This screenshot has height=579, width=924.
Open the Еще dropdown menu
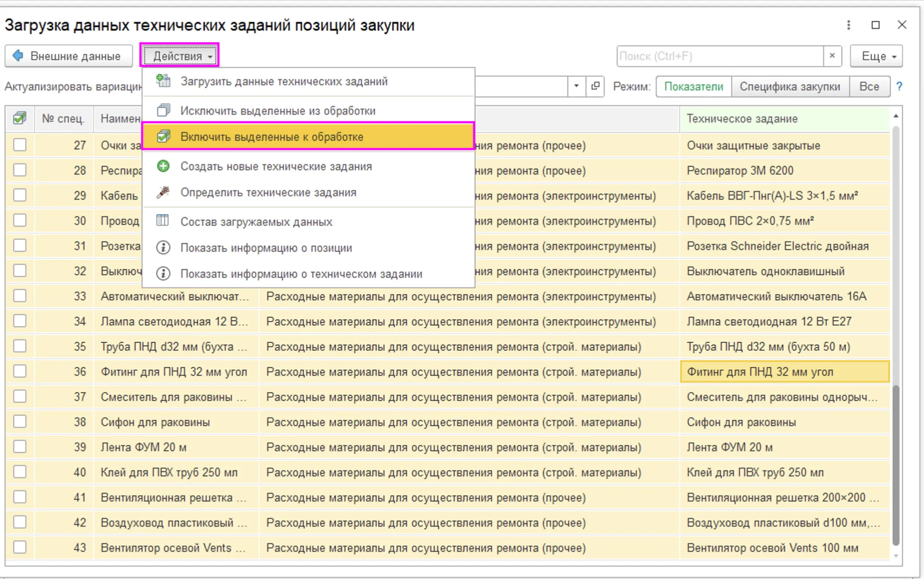(876, 56)
